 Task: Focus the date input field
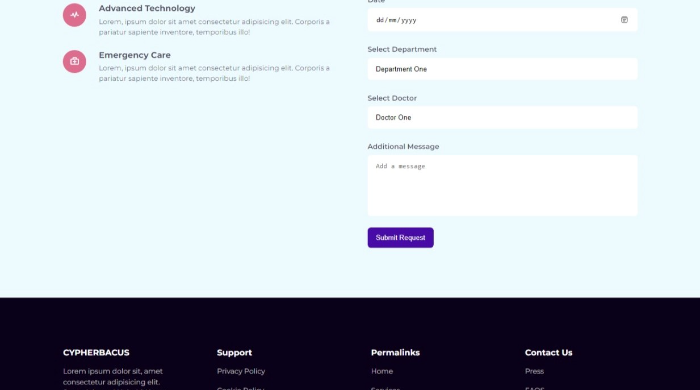pyautogui.click(x=502, y=20)
